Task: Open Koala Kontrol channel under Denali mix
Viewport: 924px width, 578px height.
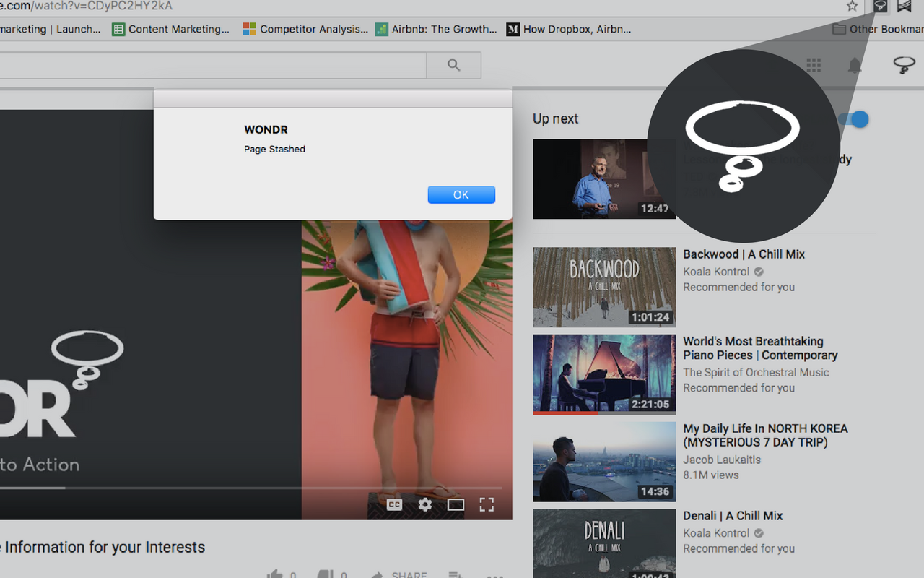Action: point(717,533)
